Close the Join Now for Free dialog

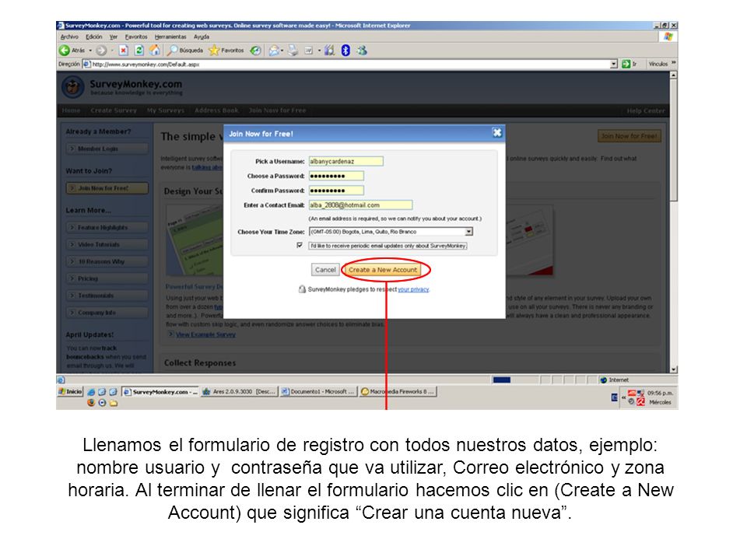click(497, 133)
